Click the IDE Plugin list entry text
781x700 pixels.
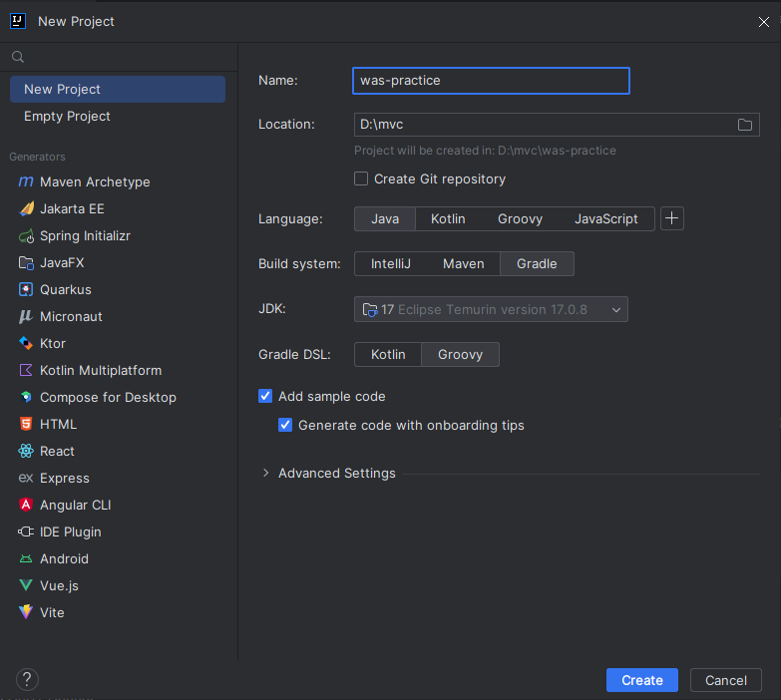click(71, 531)
